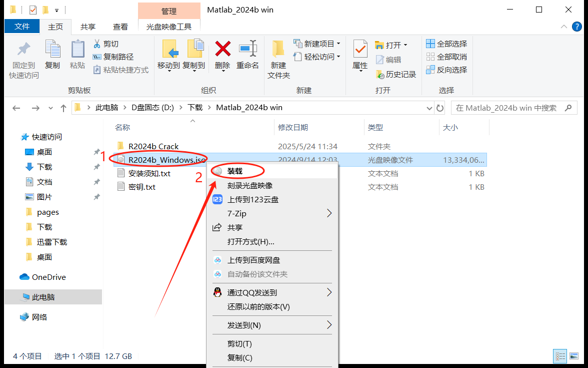588x368 pixels.
Task: Choose Upload to Baidu Netdisk (上传到百度网盘)
Action: click(x=272, y=260)
